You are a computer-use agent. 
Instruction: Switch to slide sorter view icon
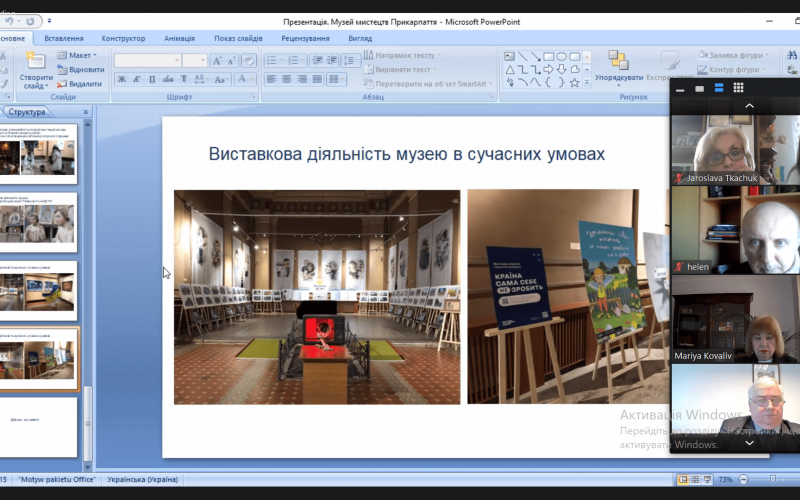click(x=695, y=480)
